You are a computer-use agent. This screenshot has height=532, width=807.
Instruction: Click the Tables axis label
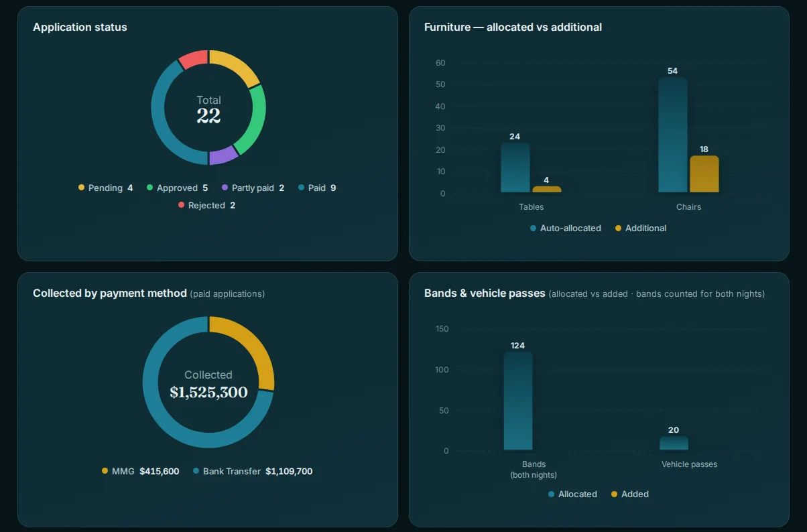(x=532, y=207)
